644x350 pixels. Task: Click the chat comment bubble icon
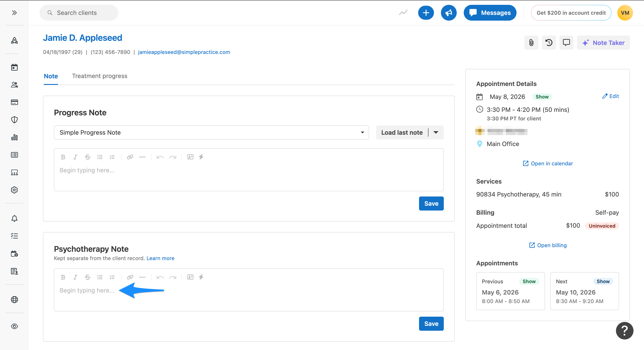tap(566, 43)
